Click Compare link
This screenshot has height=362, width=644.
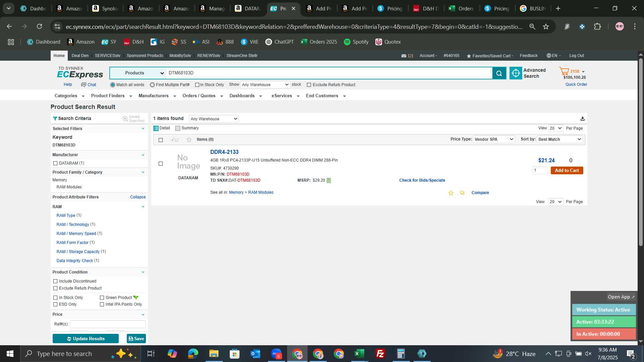click(x=480, y=193)
